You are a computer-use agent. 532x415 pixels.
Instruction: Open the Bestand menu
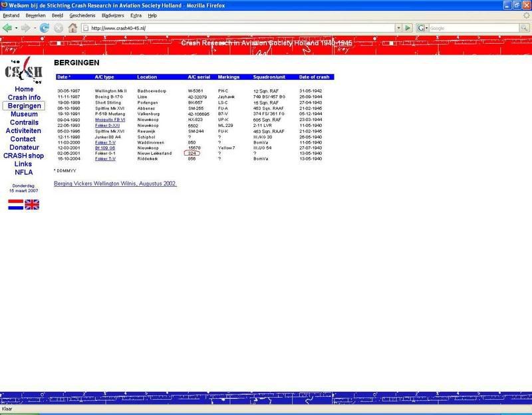[x=11, y=15]
